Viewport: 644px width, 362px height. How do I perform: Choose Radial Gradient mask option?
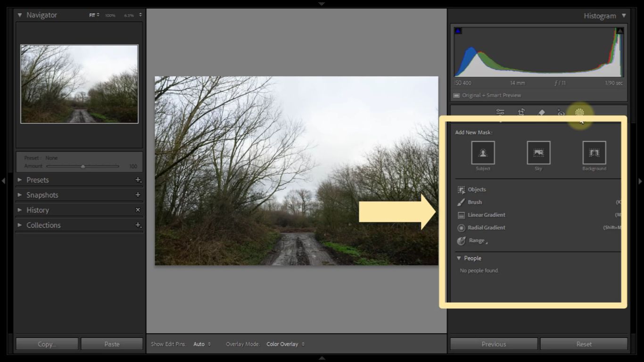point(486,228)
